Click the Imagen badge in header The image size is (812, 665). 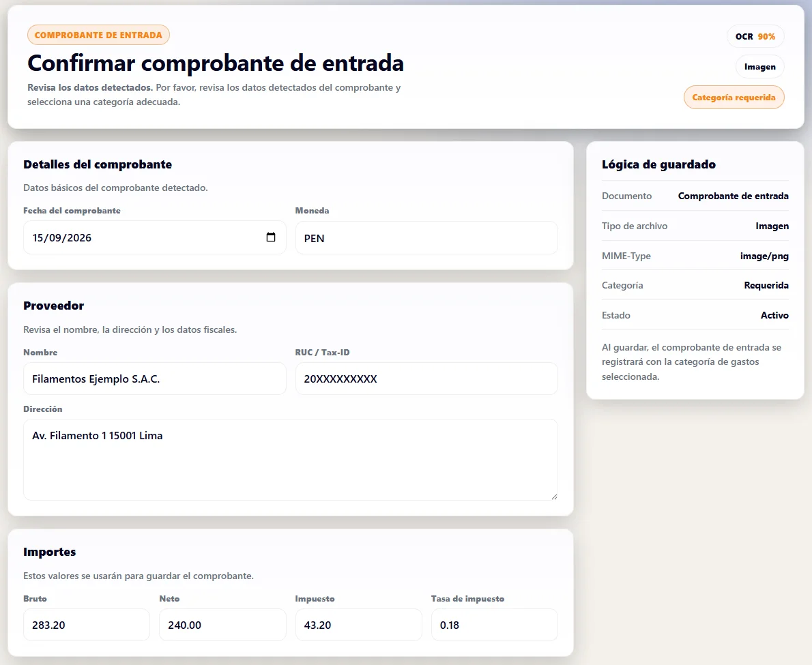(759, 67)
